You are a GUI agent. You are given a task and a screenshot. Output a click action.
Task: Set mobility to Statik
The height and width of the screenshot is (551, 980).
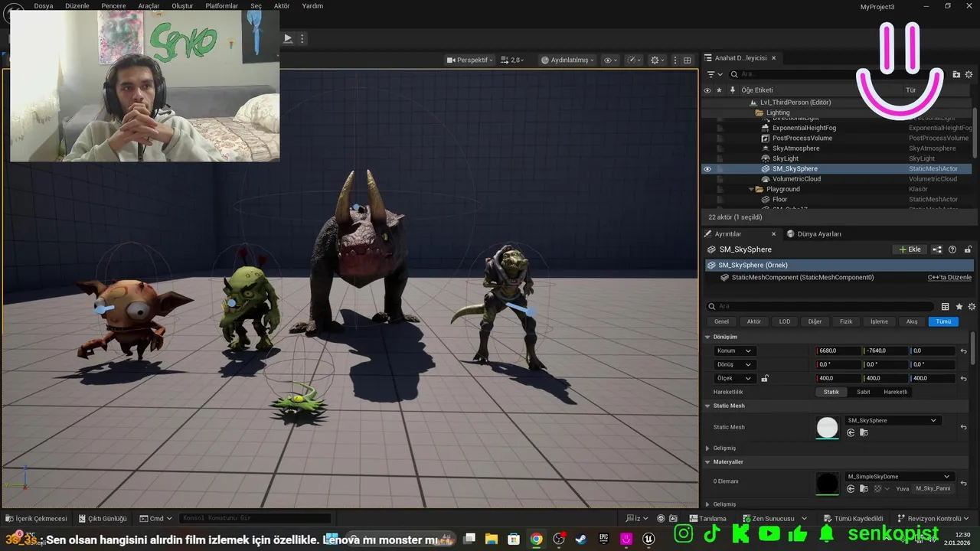(831, 392)
